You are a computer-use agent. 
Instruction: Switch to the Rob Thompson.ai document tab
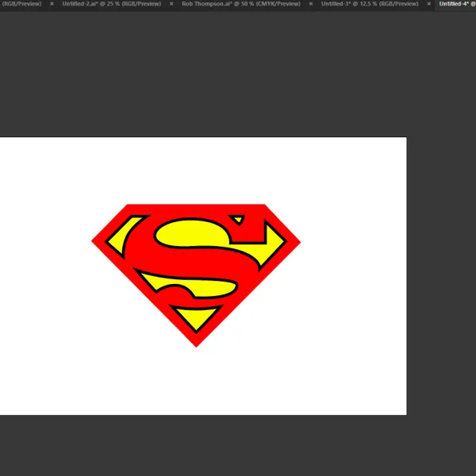point(241,4)
